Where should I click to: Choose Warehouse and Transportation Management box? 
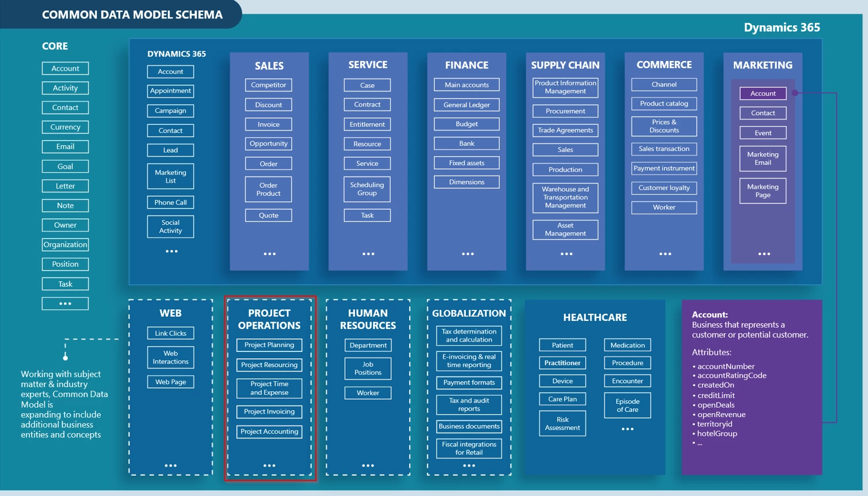coord(565,198)
